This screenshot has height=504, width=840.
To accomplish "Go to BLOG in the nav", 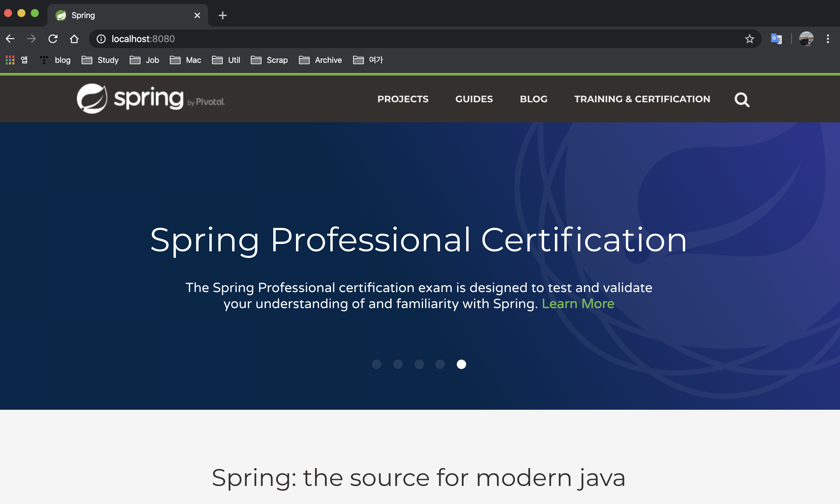I will pos(533,99).
